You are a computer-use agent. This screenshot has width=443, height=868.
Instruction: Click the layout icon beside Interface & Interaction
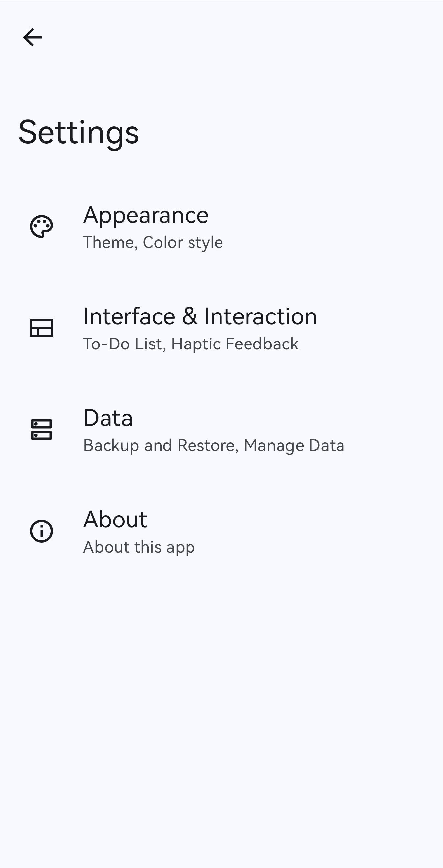pos(42,328)
